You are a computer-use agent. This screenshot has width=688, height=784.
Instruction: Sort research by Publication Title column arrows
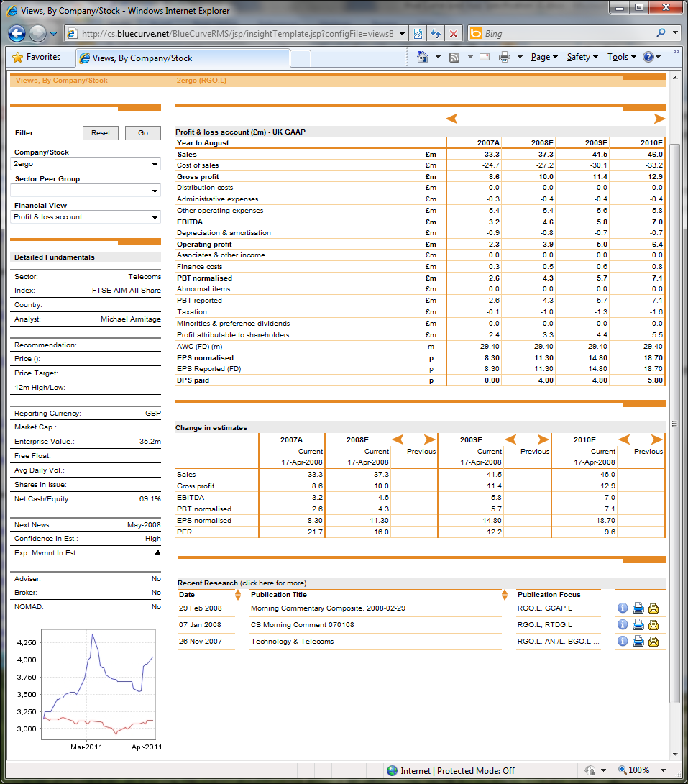(x=505, y=595)
